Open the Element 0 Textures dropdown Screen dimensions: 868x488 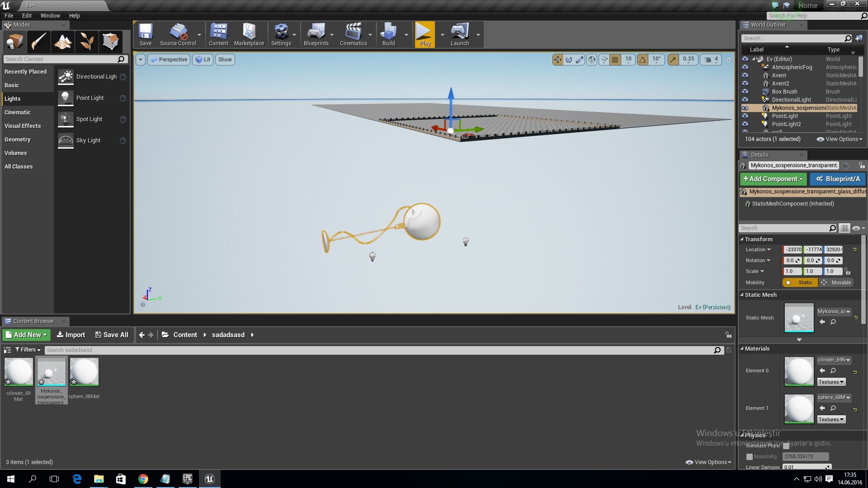click(831, 382)
